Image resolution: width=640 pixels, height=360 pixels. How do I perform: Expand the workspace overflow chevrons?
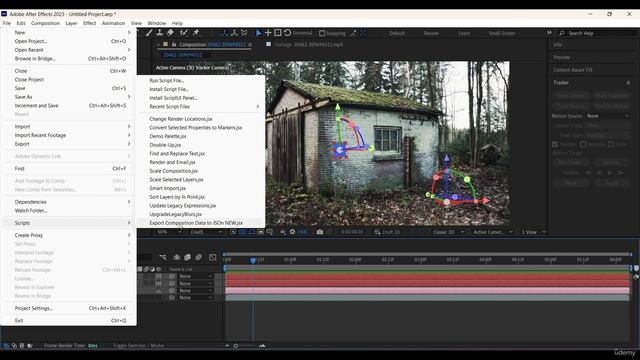(x=549, y=33)
